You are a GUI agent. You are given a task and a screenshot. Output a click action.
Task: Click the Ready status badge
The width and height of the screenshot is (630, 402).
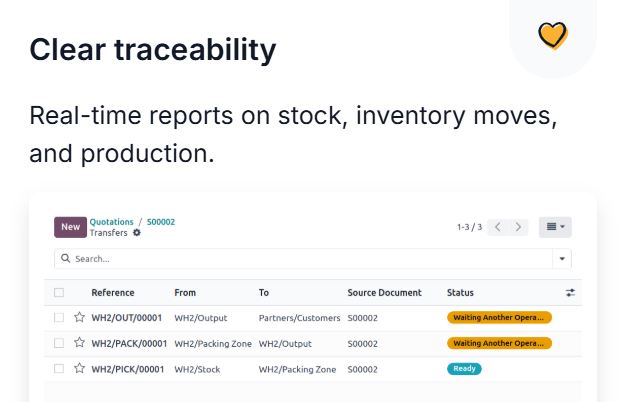click(464, 369)
